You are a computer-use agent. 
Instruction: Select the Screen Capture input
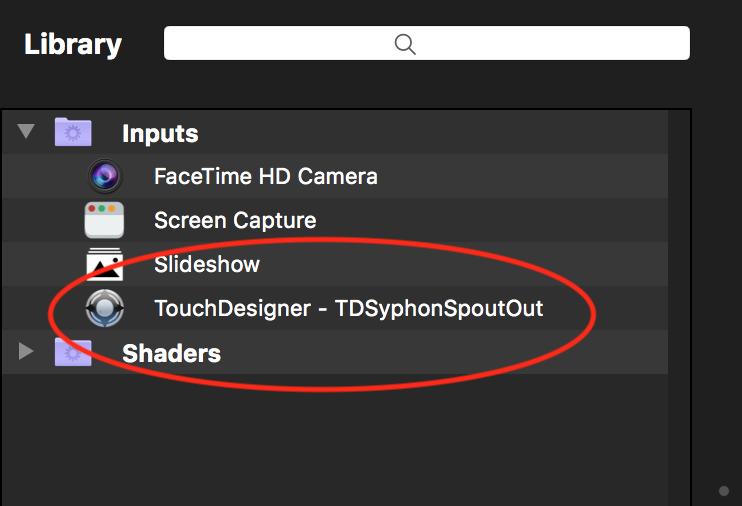[x=235, y=221]
